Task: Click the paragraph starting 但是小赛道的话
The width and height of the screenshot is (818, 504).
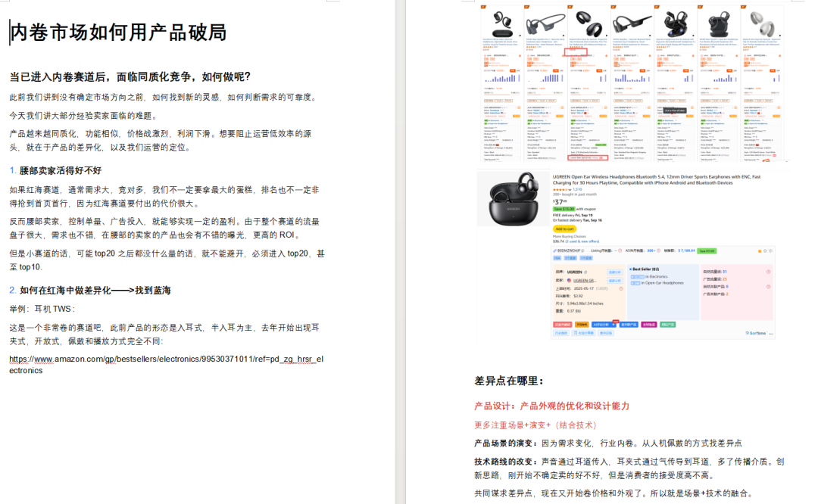Action: click(x=167, y=260)
